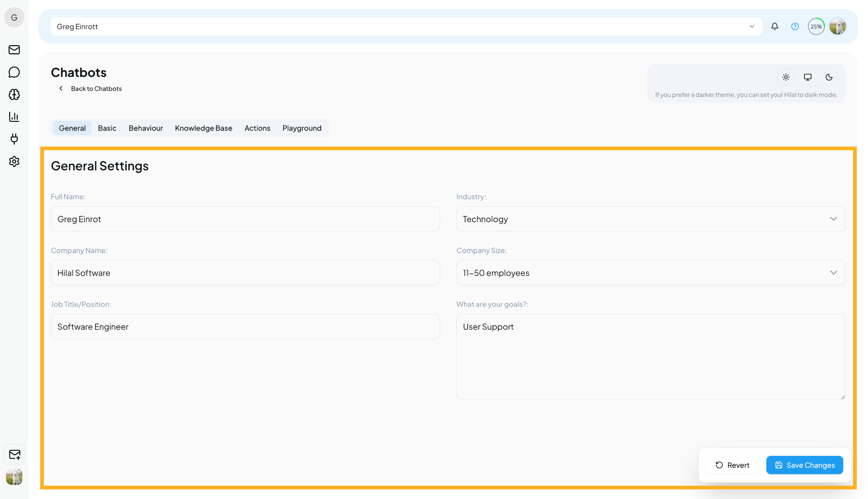The image size is (868, 499).
Task: Set Hilal to dark mode with moon toggle
Action: [829, 77]
